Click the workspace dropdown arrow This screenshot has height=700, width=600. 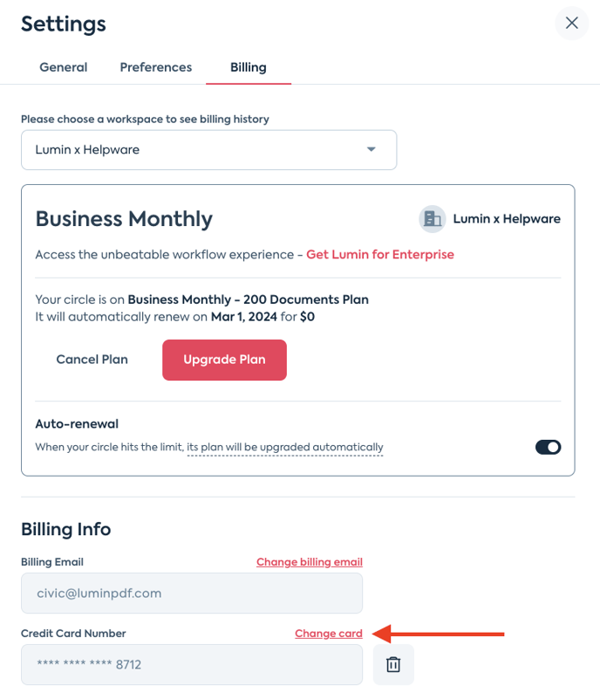coord(372,150)
